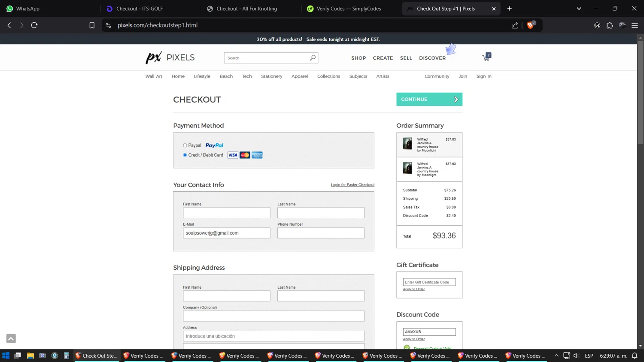
Task: Go to the Wall Art category
Action: (x=154, y=76)
